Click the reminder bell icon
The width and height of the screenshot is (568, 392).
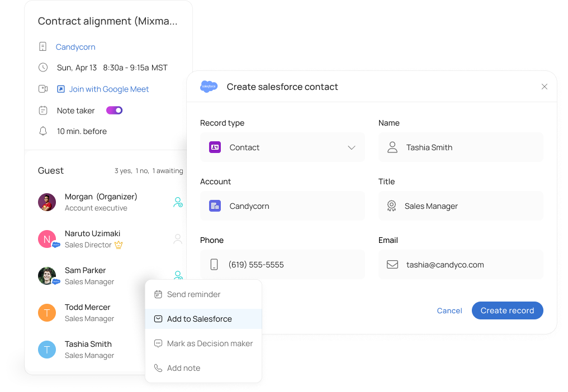click(x=43, y=131)
